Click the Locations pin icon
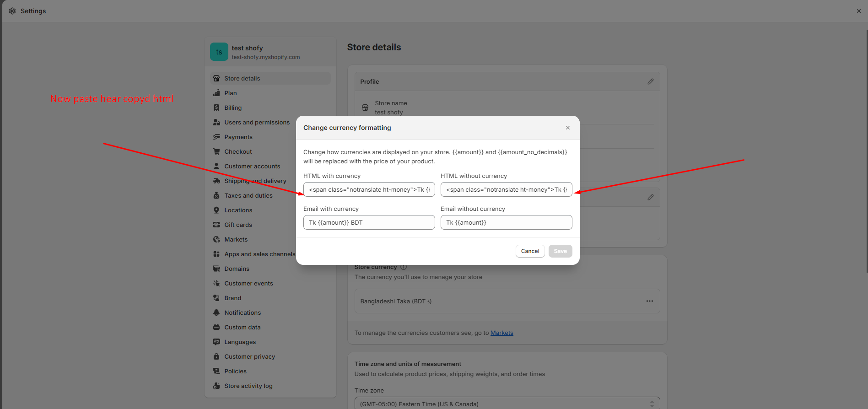Image resolution: width=868 pixels, height=409 pixels. click(x=216, y=210)
